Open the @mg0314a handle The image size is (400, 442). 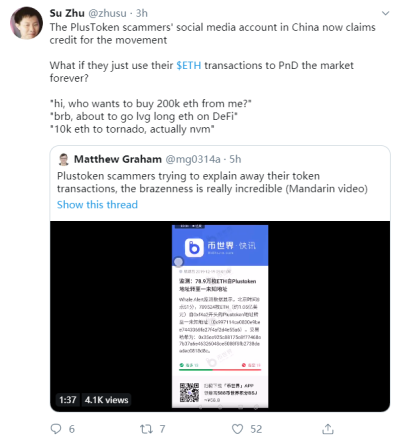193,159
